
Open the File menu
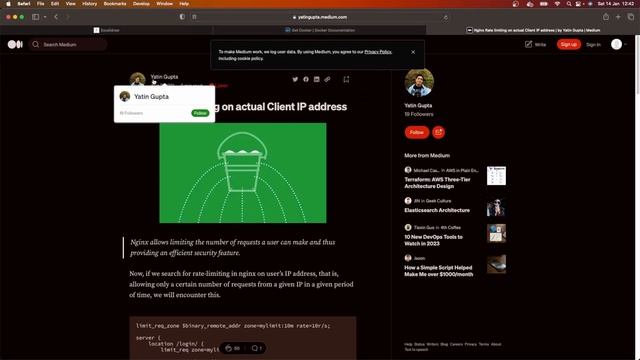40,4
